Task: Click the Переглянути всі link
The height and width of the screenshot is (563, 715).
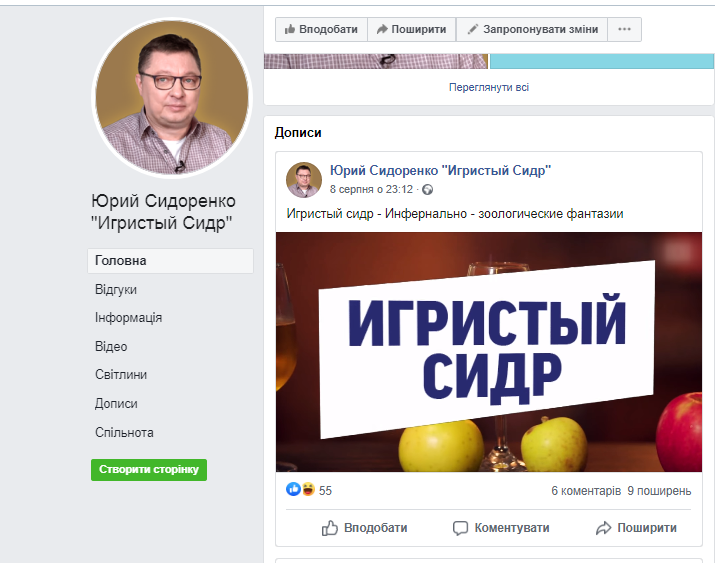Action: pos(489,87)
